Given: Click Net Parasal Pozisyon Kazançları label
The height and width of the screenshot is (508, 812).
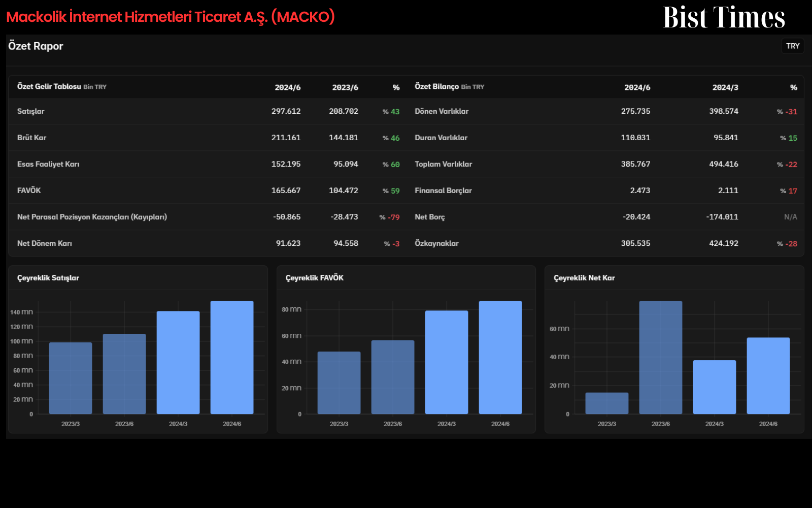Looking at the screenshot, I should click(x=92, y=217).
